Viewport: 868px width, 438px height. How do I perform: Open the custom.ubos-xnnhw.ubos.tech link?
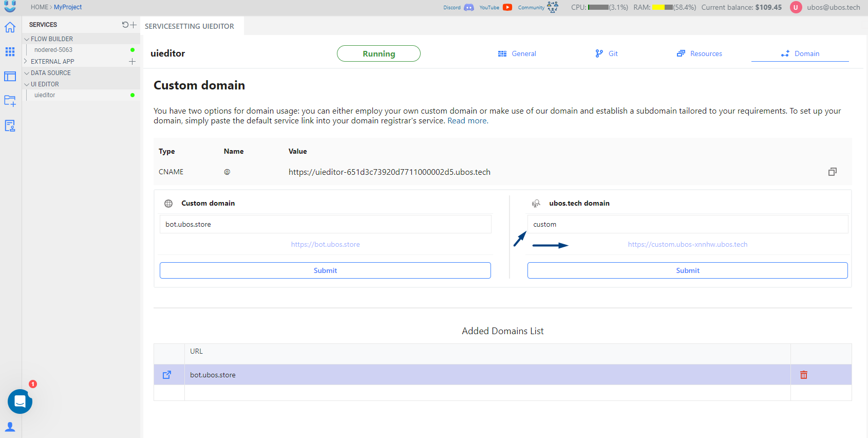688,245
